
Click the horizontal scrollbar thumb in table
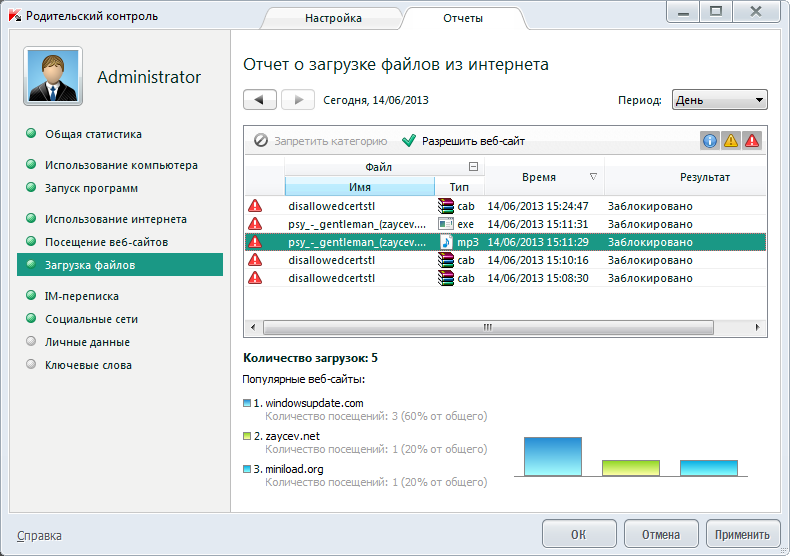coord(488,327)
